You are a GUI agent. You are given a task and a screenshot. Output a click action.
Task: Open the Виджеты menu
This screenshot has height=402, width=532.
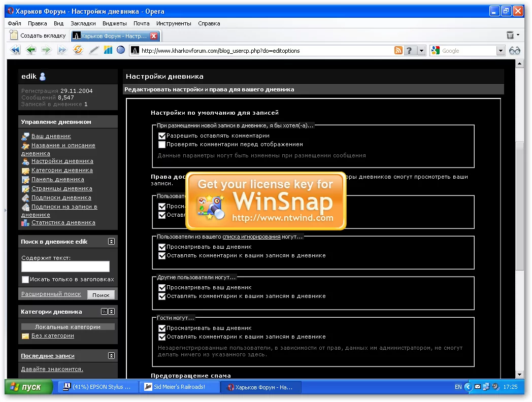(114, 23)
